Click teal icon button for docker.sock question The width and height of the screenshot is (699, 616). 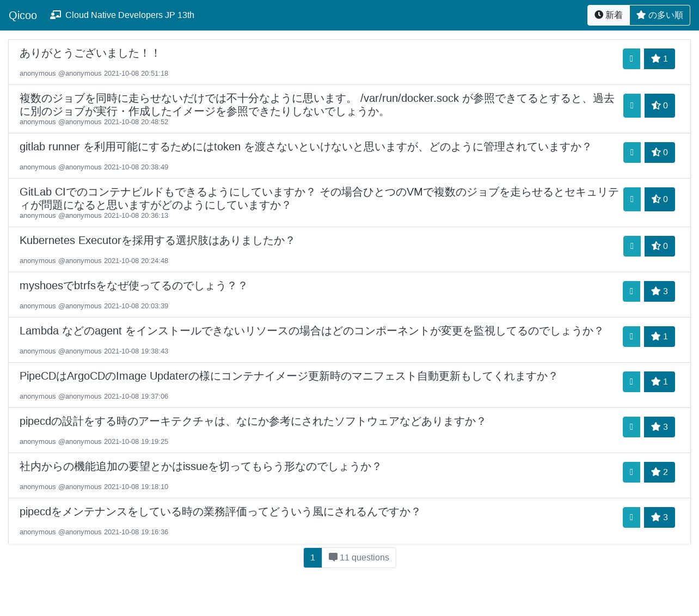click(x=632, y=106)
